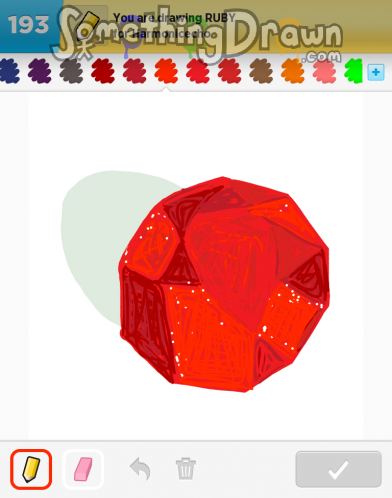The height and width of the screenshot is (498, 392).
Task: Pick the navy blue color swatch
Action: click(9, 71)
